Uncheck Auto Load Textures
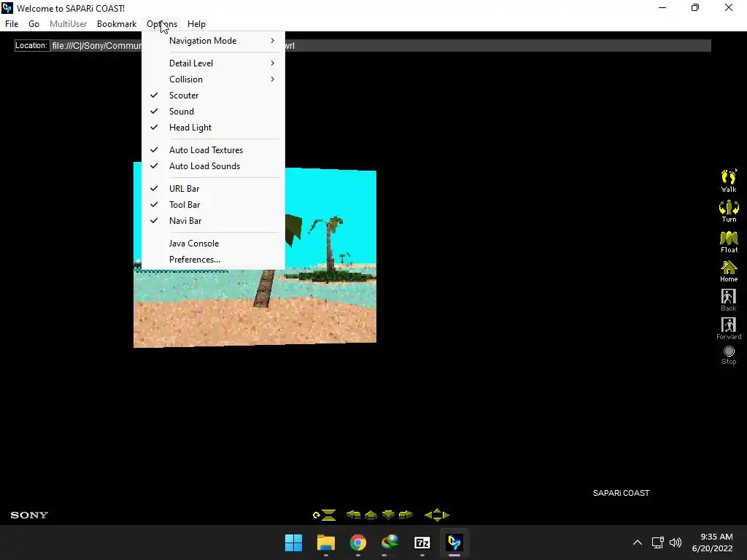 coord(213,150)
